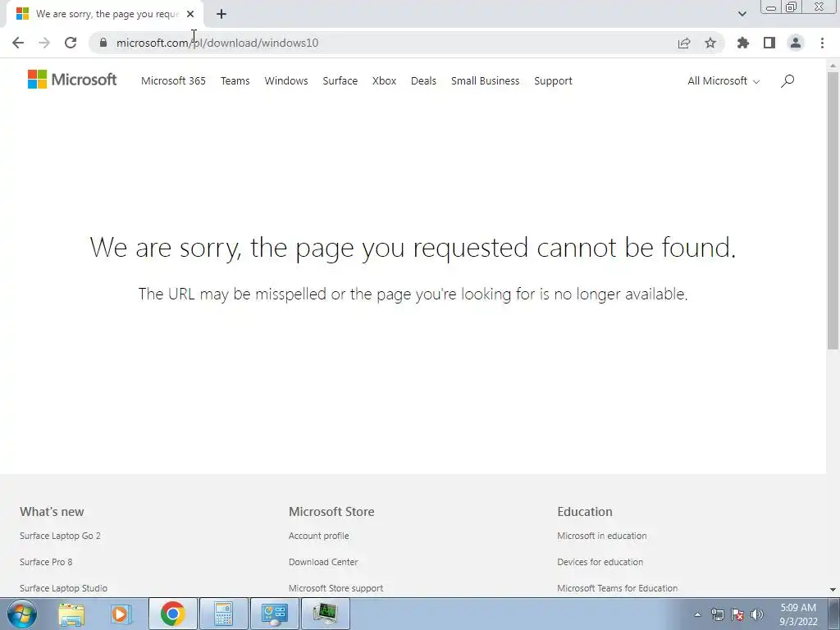Open Microsoft Teams for Education link
Image resolution: width=840 pixels, height=630 pixels.
click(617, 588)
